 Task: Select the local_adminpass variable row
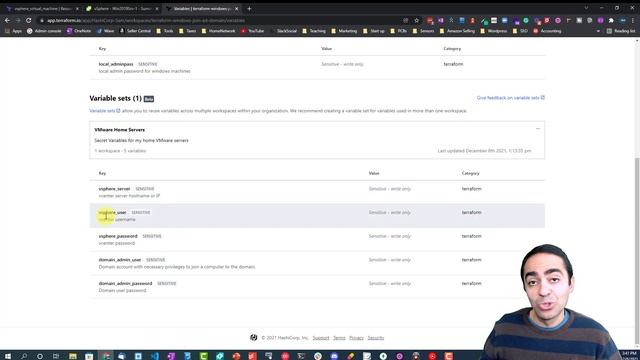pos(317,67)
